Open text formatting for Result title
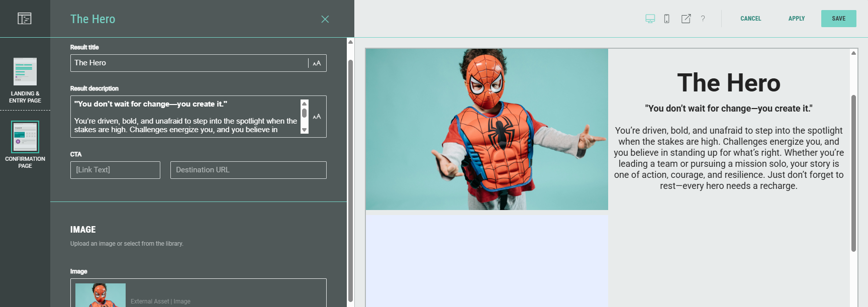Viewport: 868px width, 307px height. tap(317, 63)
